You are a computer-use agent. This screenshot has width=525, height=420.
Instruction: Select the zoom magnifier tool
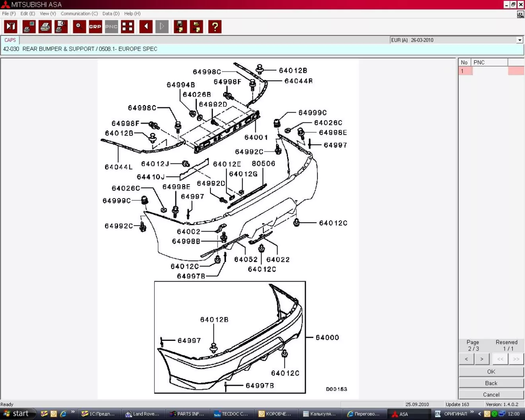click(x=79, y=27)
